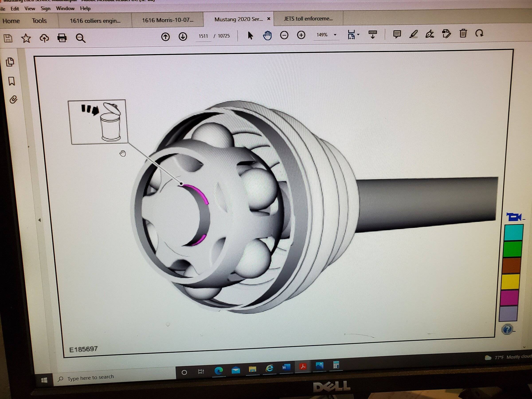Select the arrow selection tool
This screenshot has height=399, width=532.
pos(250,36)
